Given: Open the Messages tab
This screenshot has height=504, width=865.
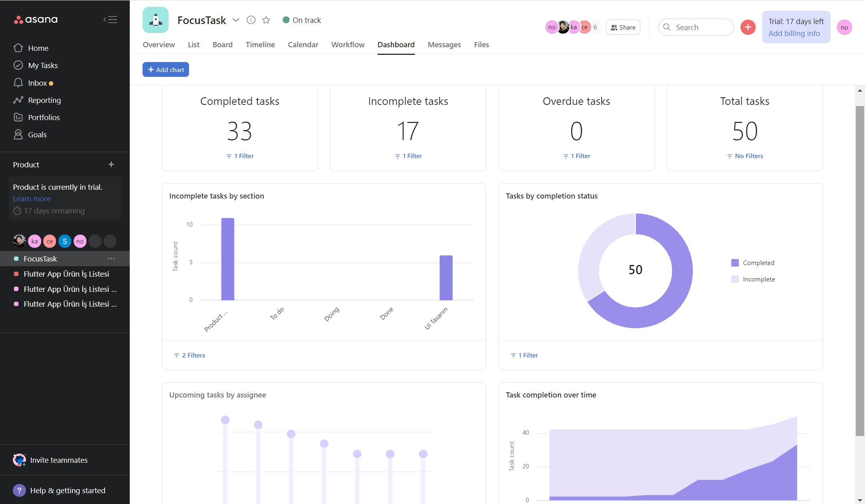Looking at the screenshot, I should click(x=444, y=44).
